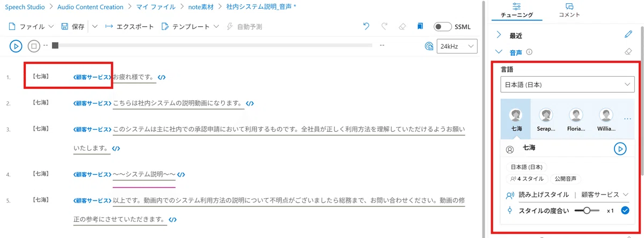Click the SSML code icon after お疲れ様です

[162, 77]
